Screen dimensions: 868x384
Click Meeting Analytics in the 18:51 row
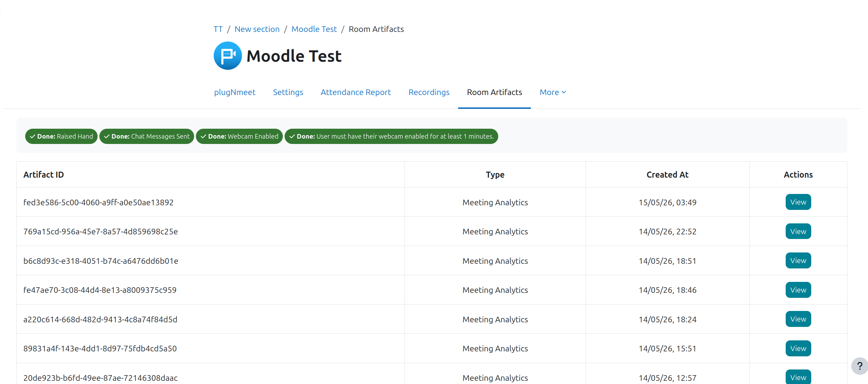coord(495,261)
